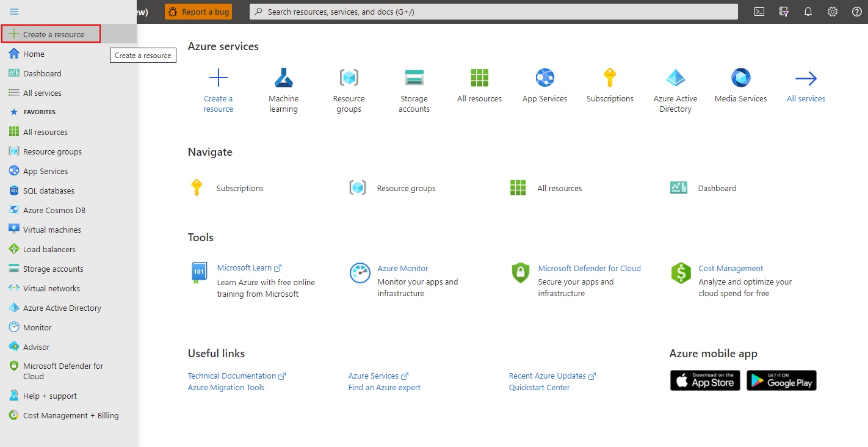This screenshot has height=447, width=868.
Task: Collapse the portal hamburger menu
Action: [14, 12]
